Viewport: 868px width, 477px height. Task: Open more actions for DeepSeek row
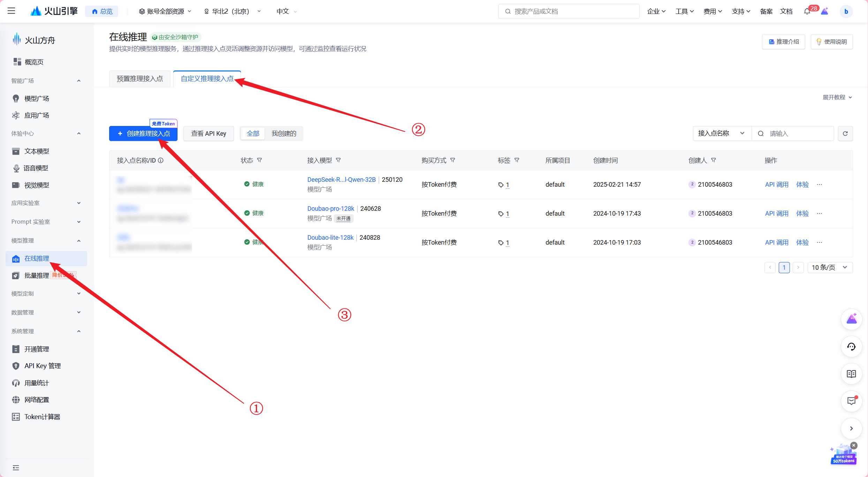[x=820, y=184]
